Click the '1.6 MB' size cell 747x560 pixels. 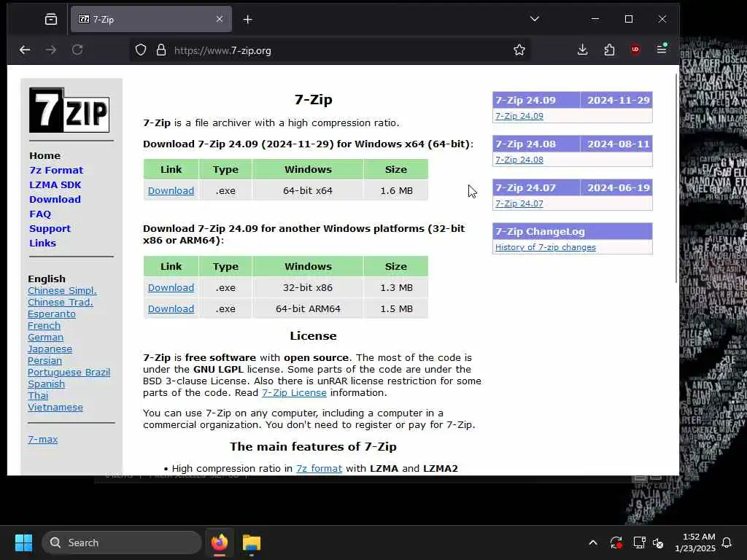click(396, 190)
